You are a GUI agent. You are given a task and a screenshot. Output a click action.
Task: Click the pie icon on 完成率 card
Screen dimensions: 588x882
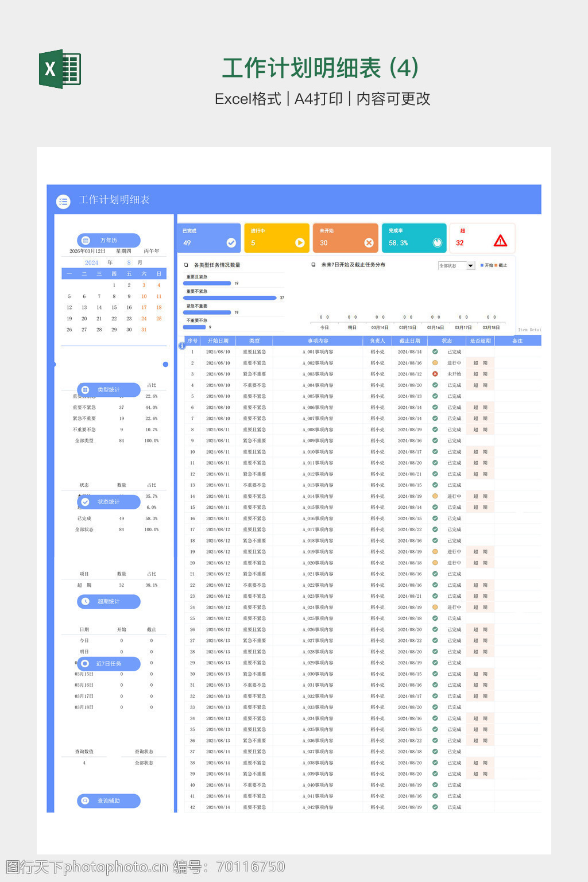(437, 243)
